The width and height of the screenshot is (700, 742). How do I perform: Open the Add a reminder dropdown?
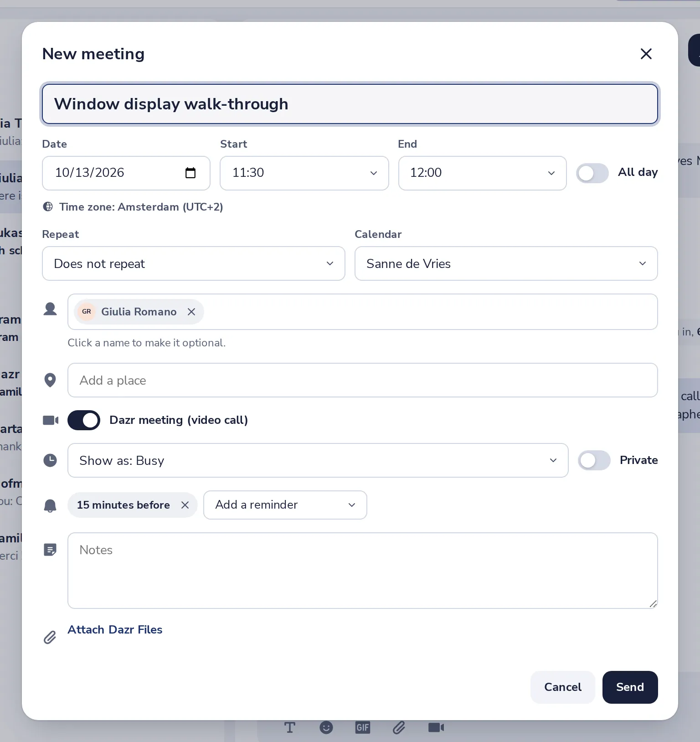tap(285, 505)
